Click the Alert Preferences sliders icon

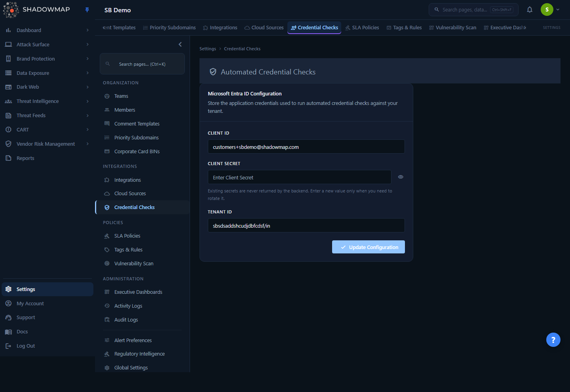click(x=107, y=340)
